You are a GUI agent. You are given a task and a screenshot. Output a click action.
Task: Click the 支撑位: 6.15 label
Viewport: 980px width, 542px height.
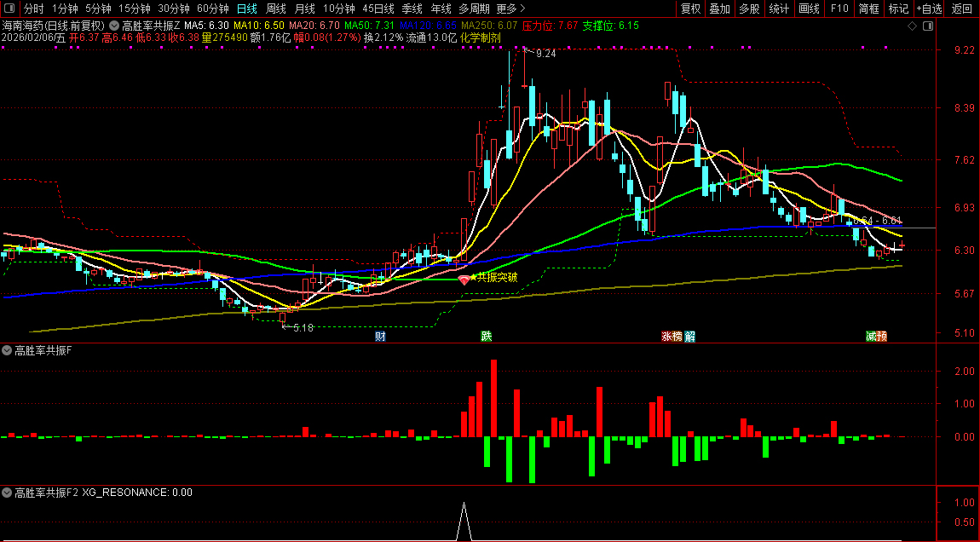click(x=611, y=26)
